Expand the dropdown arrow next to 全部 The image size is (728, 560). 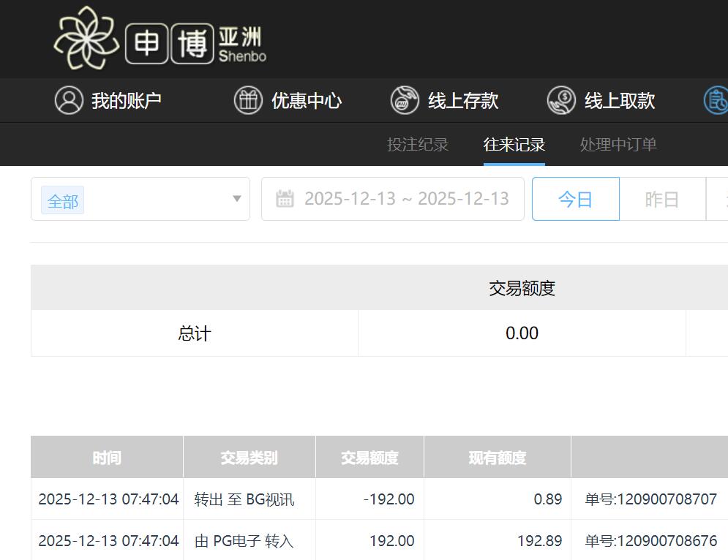click(236, 198)
